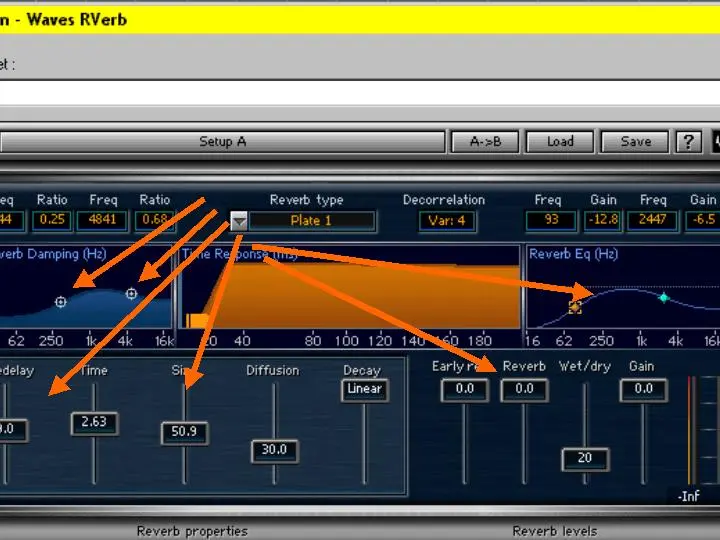Click the damping Ratio 0.25 value

pyautogui.click(x=52, y=220)
